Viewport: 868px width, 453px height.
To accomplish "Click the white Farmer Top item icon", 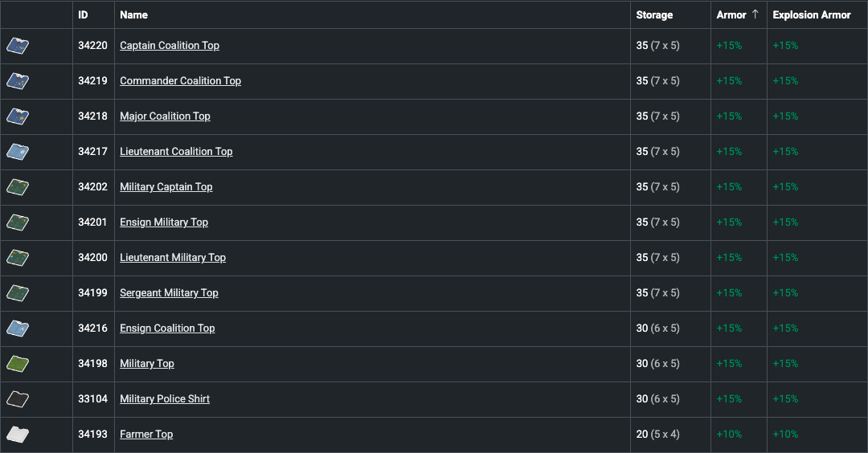I will click(x=18, y=435).
